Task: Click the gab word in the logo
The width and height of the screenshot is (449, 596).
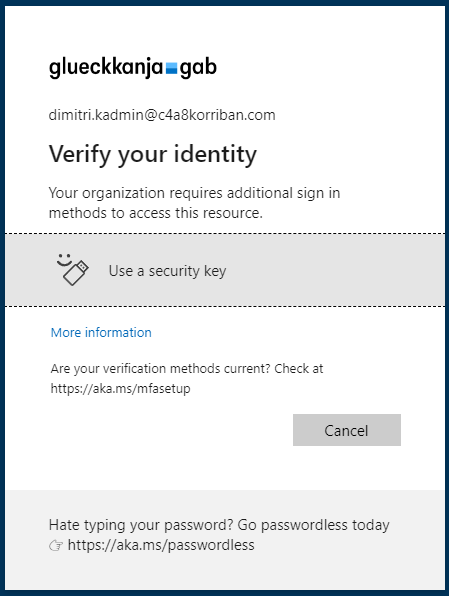Action: click(x=198, y=68)
